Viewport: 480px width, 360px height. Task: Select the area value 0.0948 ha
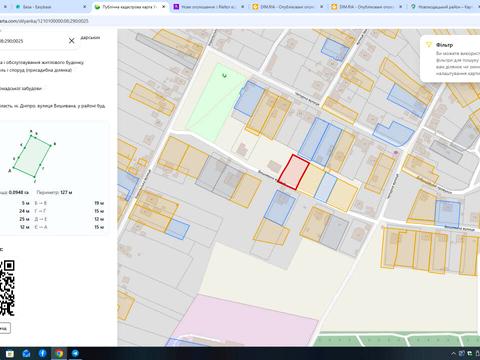(19, 192)
